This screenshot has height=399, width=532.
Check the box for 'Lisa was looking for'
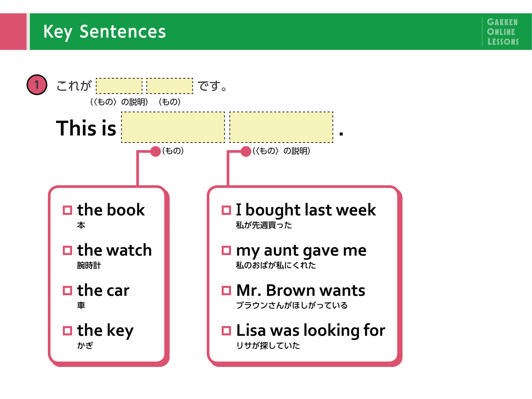(226, 331)
